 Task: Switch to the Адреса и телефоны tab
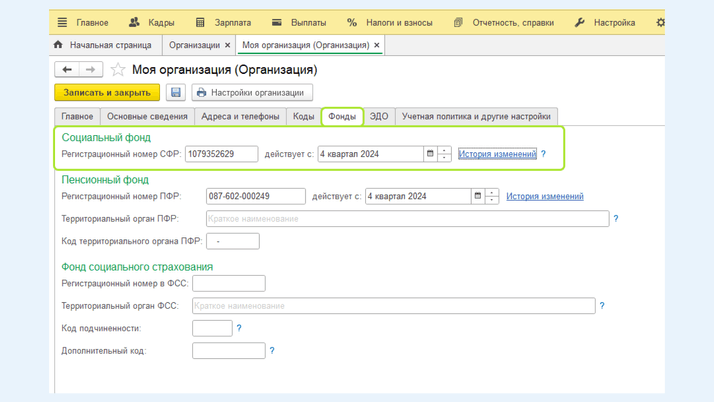[240, 117]
